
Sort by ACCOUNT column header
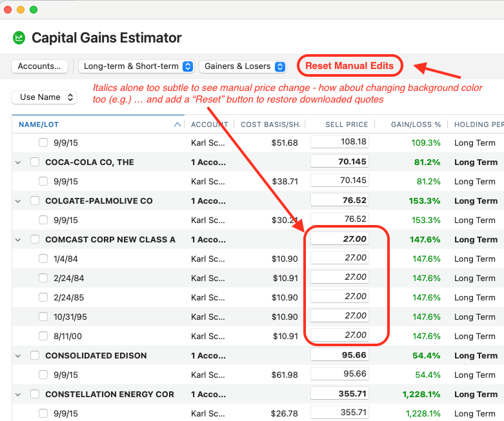pyautogui.click(x=210, y=124)
